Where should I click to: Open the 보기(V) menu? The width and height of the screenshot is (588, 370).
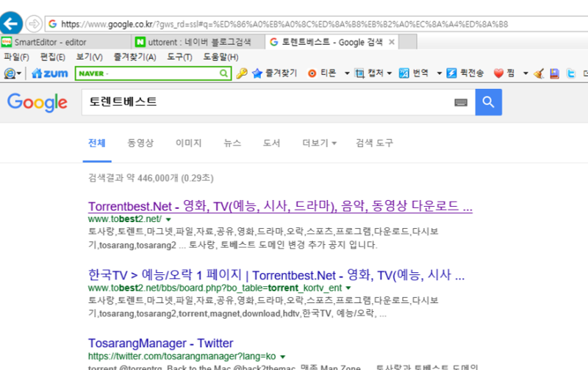[89, 57]
